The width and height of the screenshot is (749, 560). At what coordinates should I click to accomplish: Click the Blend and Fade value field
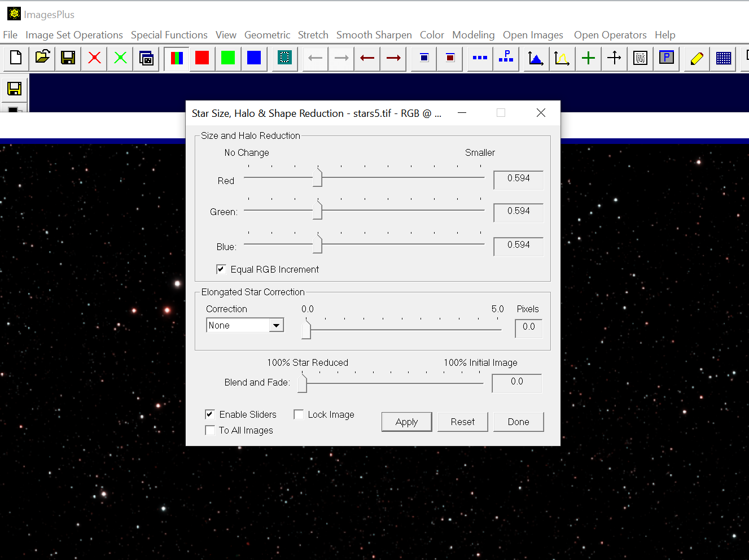point(516,383)
